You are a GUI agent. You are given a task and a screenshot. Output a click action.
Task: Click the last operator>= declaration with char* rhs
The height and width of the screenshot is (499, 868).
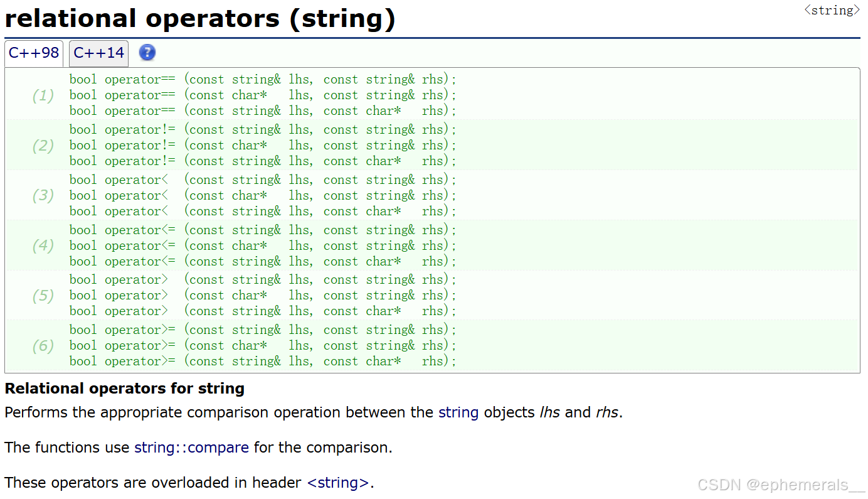(x=263, y=362)
